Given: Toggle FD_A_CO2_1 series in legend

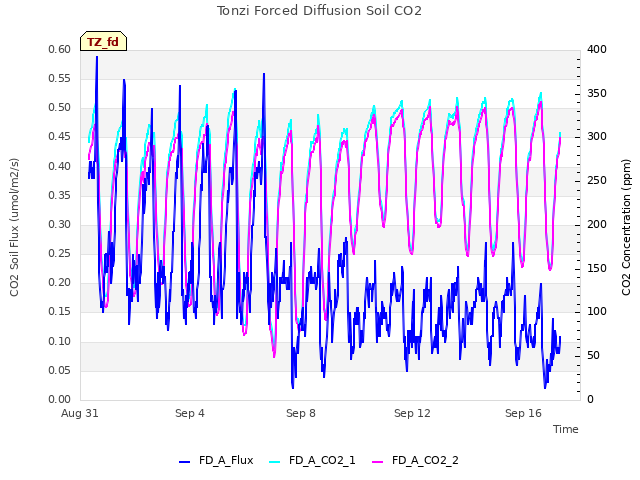Looking at the screenshot, I should tap(312, 460).
